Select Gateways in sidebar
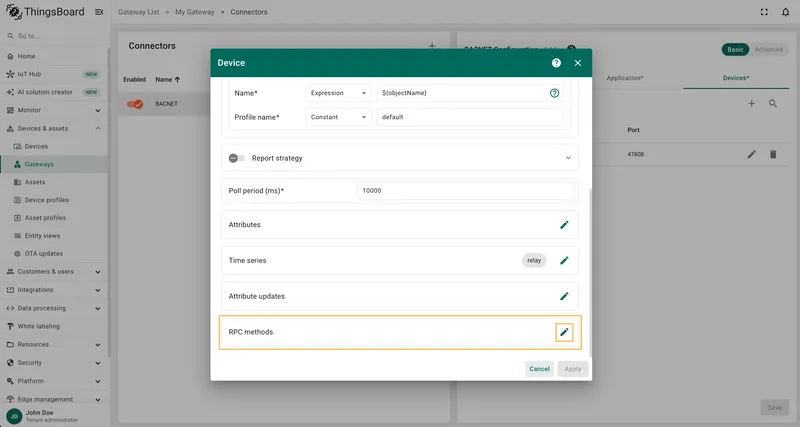Screen dimensions: 800x427 pyautogui.click(x=54, y=164)
